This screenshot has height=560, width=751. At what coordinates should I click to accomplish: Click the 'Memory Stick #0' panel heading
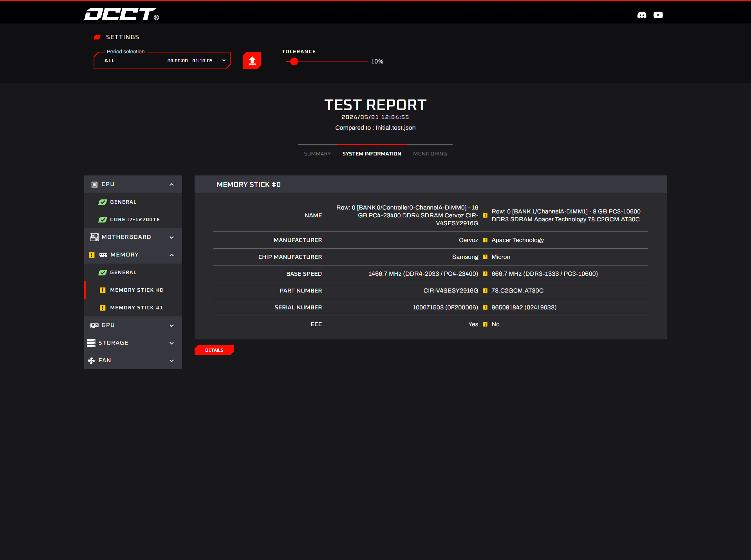tap(248, 184)
